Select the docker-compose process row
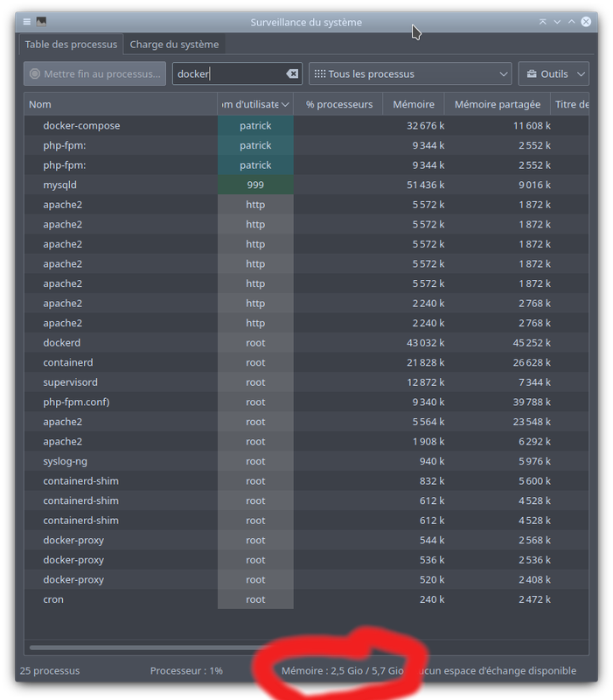Viewport: 613px width, 700px height. click(x=306, y=125)
